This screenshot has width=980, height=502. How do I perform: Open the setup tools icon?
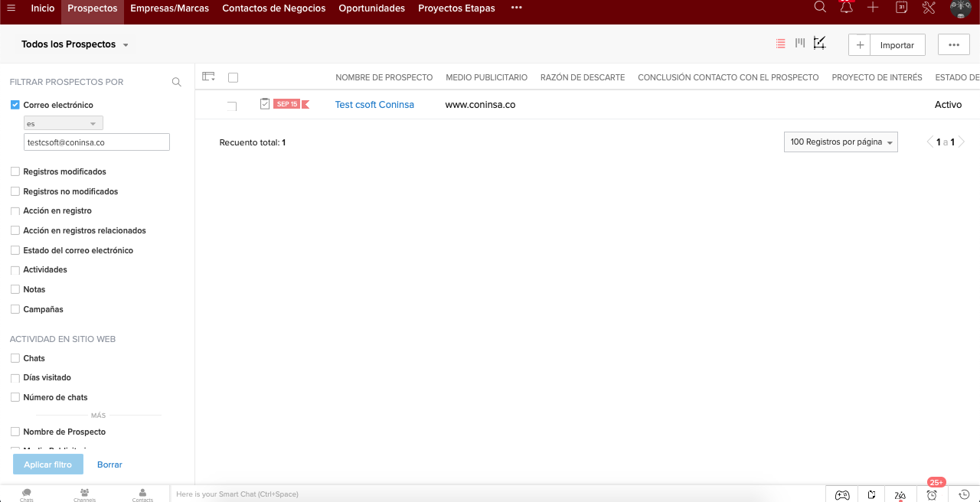pyautogui.click(x=929, y=8)
